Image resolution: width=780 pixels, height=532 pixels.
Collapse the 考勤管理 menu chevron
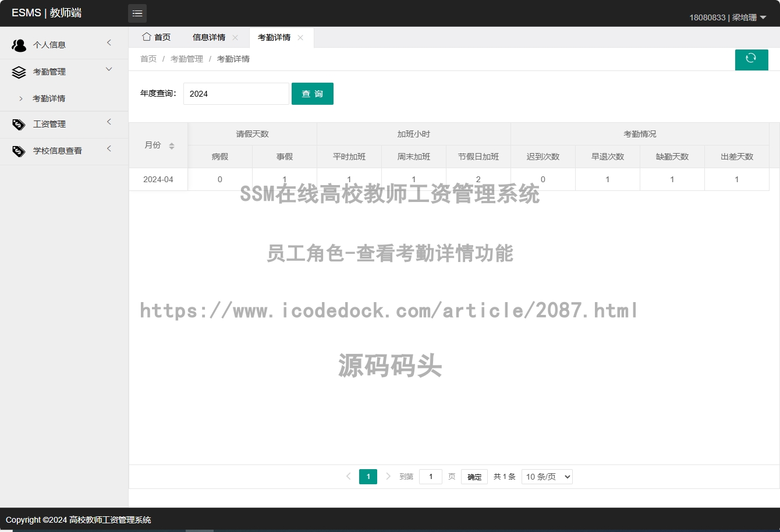coord(109,69)
